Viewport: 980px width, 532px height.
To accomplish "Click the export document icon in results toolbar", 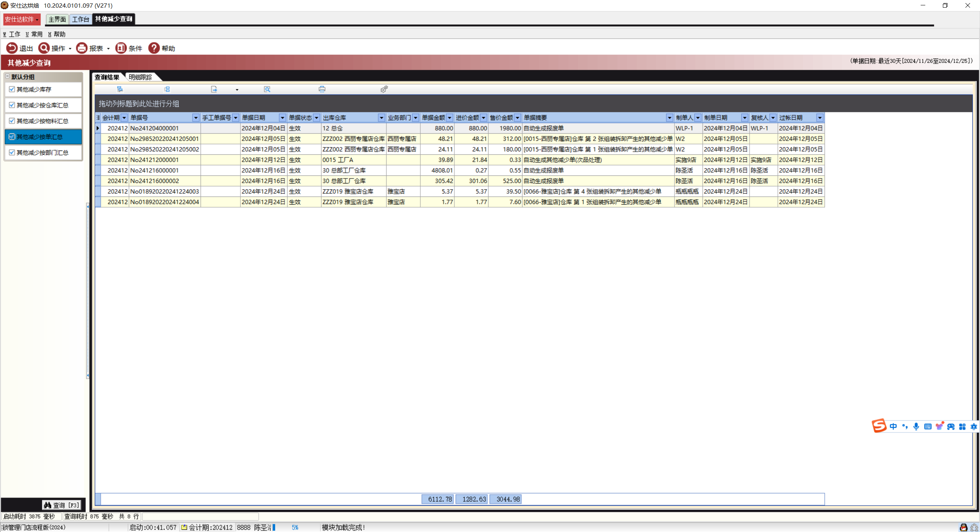I will point(214,89).
